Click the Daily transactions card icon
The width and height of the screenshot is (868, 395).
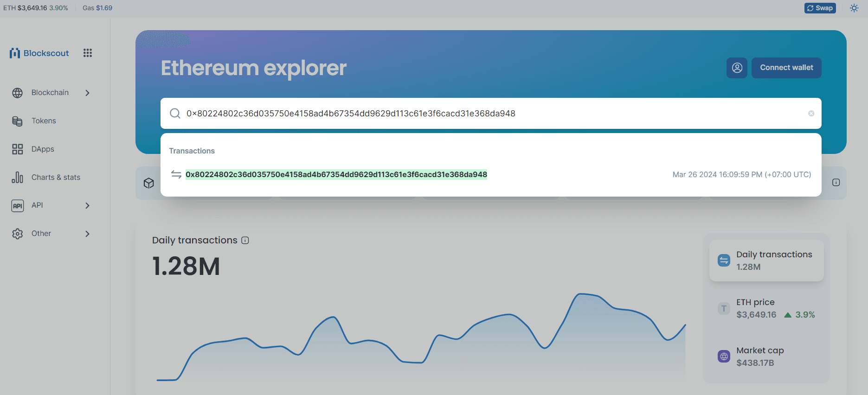(724, 260)
